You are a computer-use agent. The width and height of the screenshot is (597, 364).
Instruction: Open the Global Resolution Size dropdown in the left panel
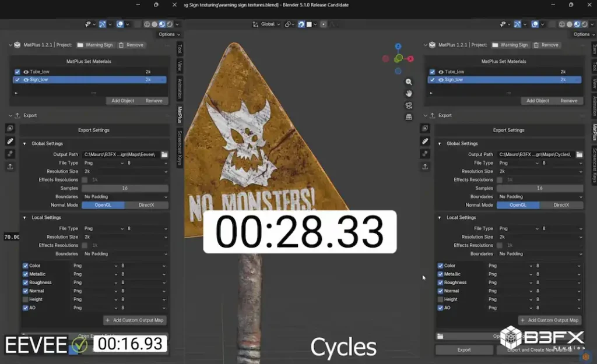click(125, 171)
